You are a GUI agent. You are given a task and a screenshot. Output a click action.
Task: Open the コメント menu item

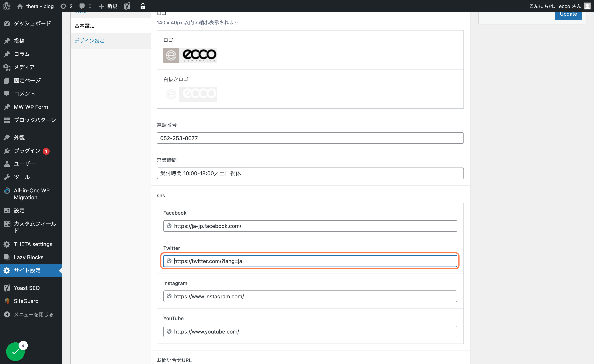coord(31,94)
